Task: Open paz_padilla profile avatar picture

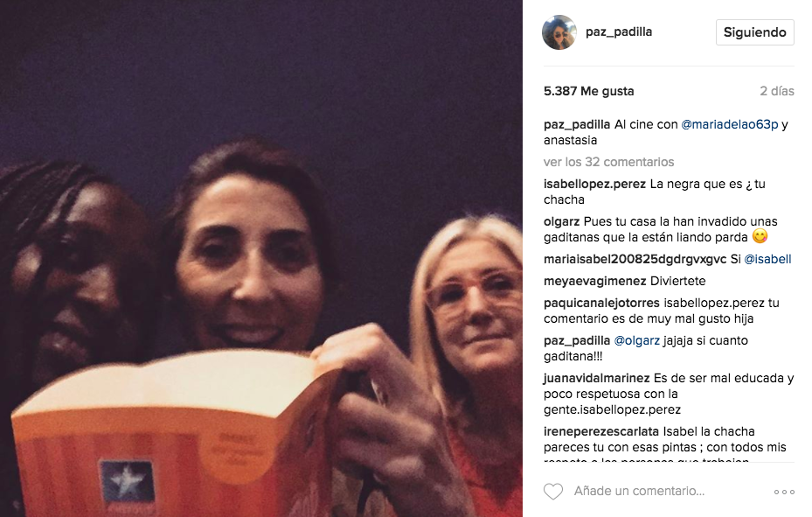Action: [x=559, y=32]
